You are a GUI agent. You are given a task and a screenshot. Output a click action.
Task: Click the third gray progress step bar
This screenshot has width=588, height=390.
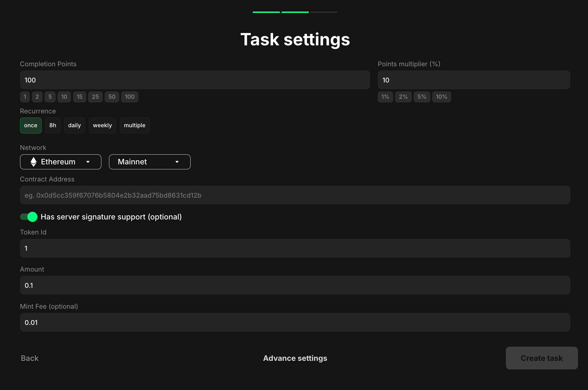[324, 12]
